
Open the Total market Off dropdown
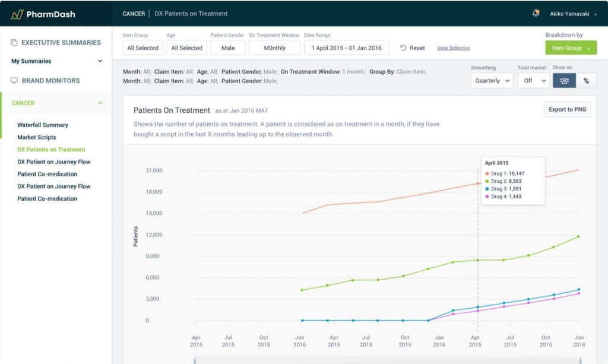click(534, 81)
